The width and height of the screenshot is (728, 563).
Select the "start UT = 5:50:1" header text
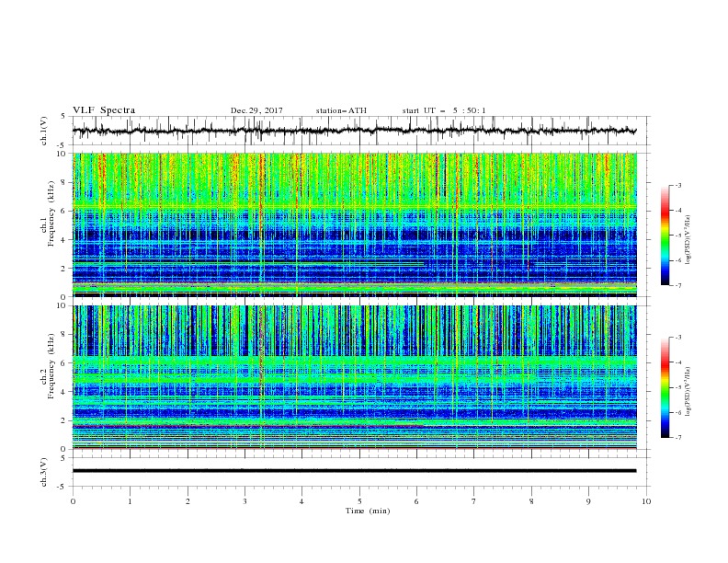coord(444,110)
